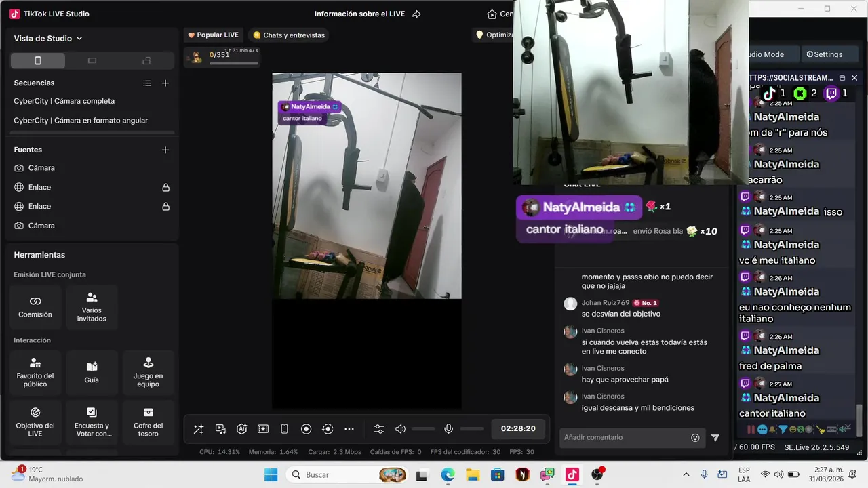Adjust the microphone volume slider
Screen dimensions: 868x488
472,429
